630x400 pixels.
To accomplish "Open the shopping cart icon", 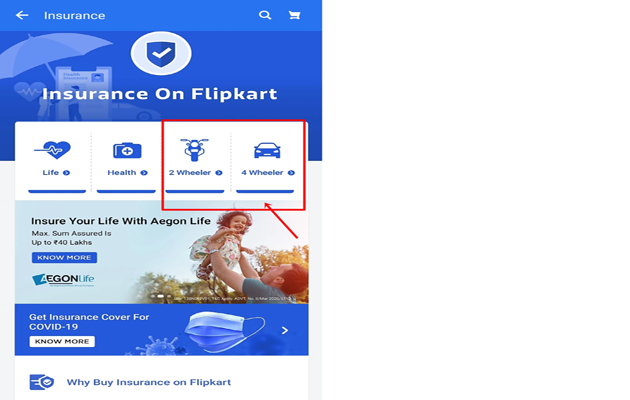I will click(295, 15).
